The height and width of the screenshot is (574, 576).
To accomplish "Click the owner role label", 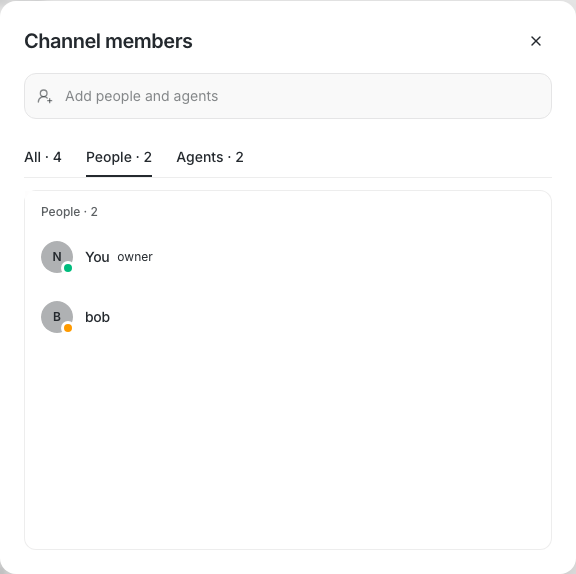I will point(135,257).
